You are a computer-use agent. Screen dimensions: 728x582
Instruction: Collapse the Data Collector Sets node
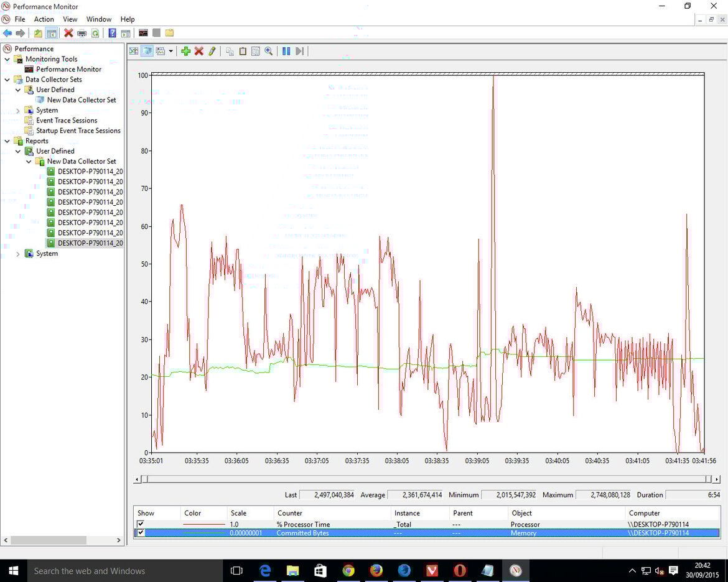(x=7, y=80)
